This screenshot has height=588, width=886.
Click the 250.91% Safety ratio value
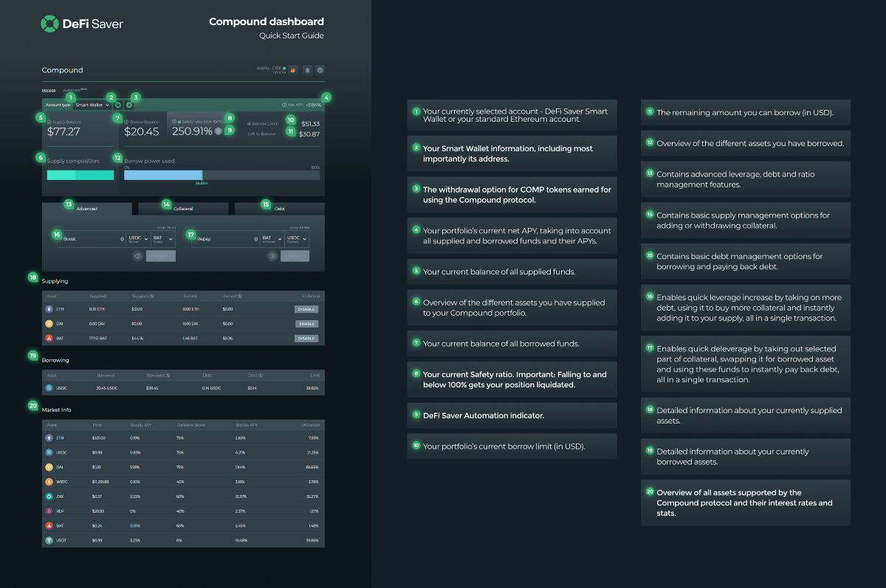(x=192, y=132)
